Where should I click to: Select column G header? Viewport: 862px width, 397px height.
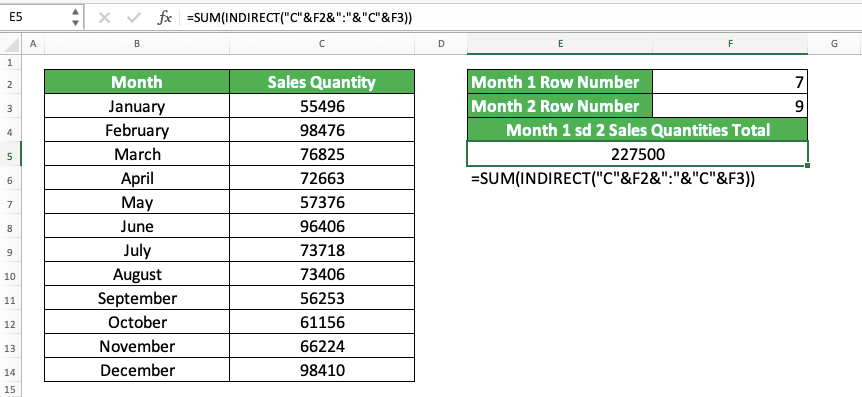[x=835, y=43]
